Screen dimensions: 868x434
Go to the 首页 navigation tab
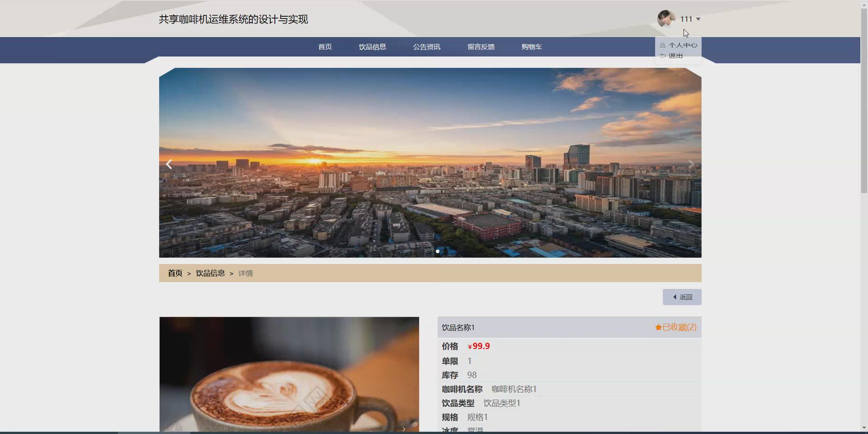pos(325,47)
